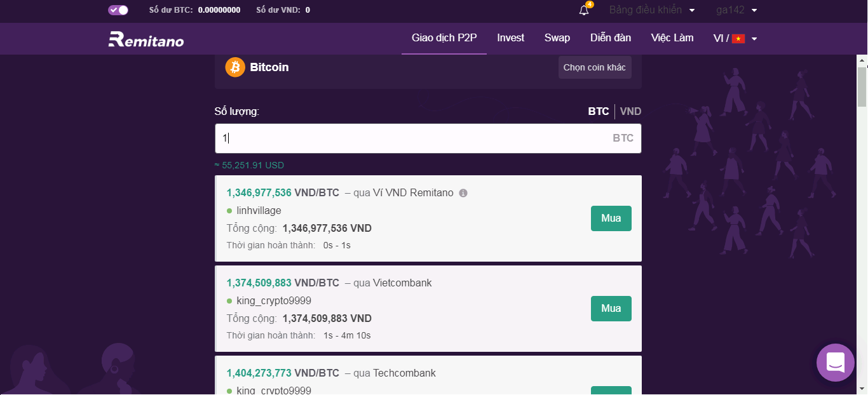Open the Swap menu item
Screen dimensions: 868x395
click(x=557, y=38)
